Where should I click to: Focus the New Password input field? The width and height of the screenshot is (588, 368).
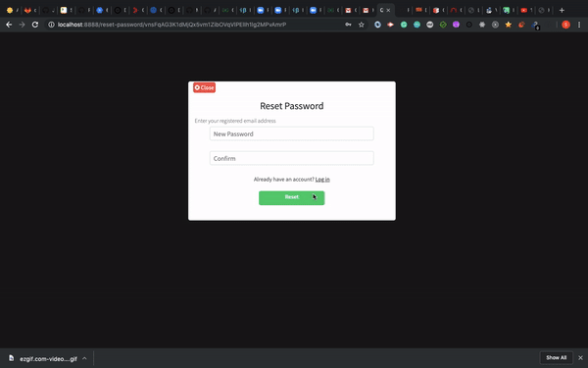point(291,133)
